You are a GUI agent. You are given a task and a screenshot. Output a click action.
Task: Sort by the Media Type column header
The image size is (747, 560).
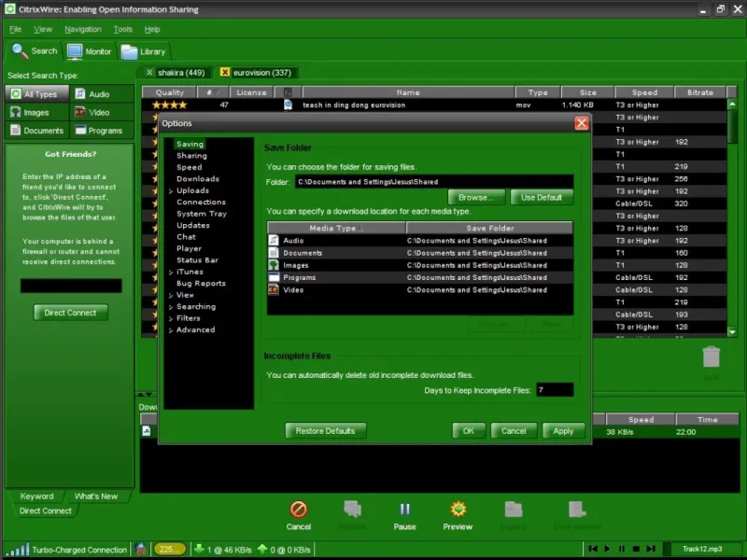click(x=336, y=228)
